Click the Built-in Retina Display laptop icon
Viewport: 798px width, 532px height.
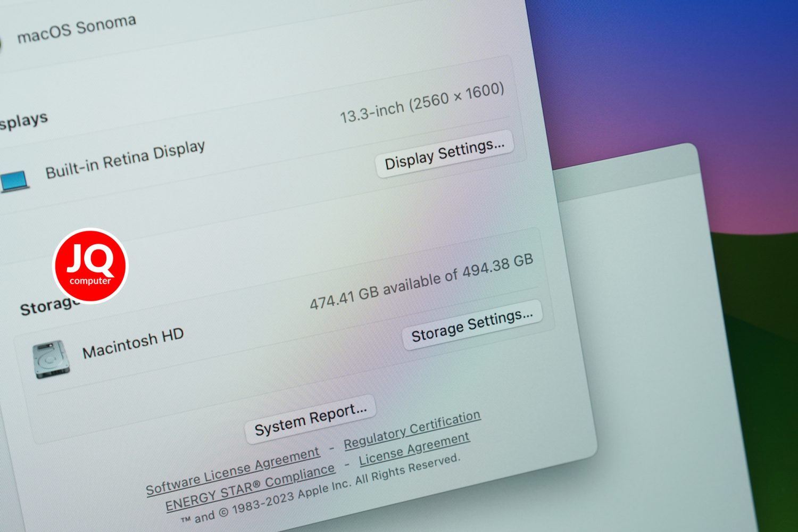[x=14, y=181]
